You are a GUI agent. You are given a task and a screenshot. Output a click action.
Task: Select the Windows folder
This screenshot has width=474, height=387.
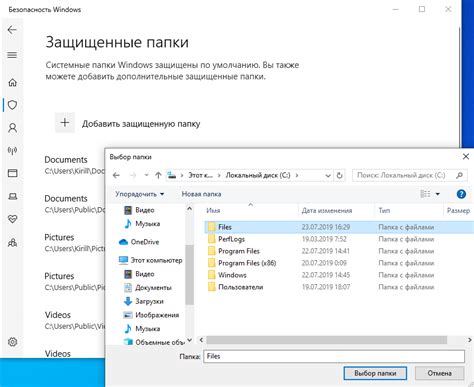tap(232, 275)
